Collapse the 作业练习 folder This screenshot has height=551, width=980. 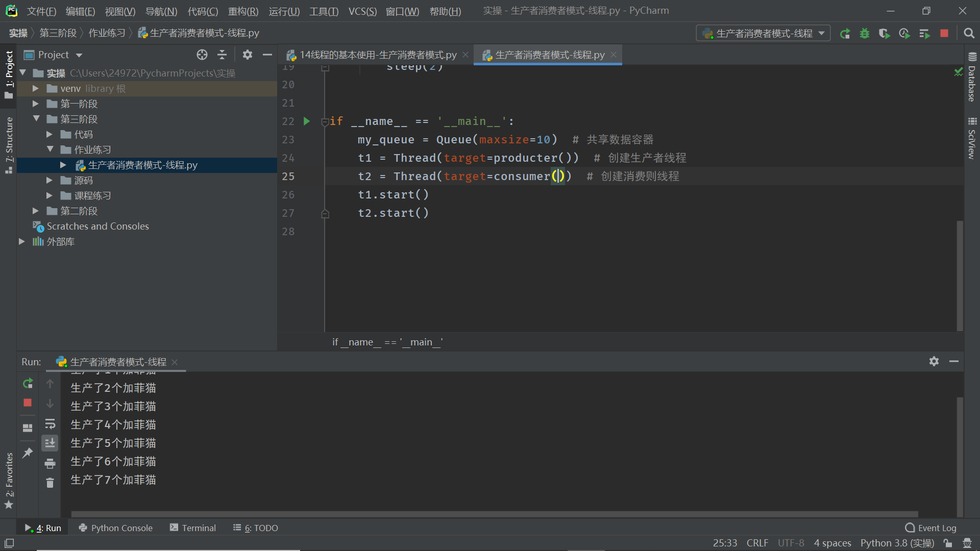(50, 149)
